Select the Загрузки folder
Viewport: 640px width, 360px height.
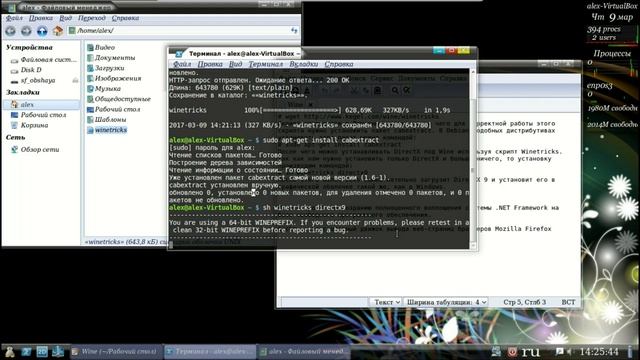[x=106, y=68]
